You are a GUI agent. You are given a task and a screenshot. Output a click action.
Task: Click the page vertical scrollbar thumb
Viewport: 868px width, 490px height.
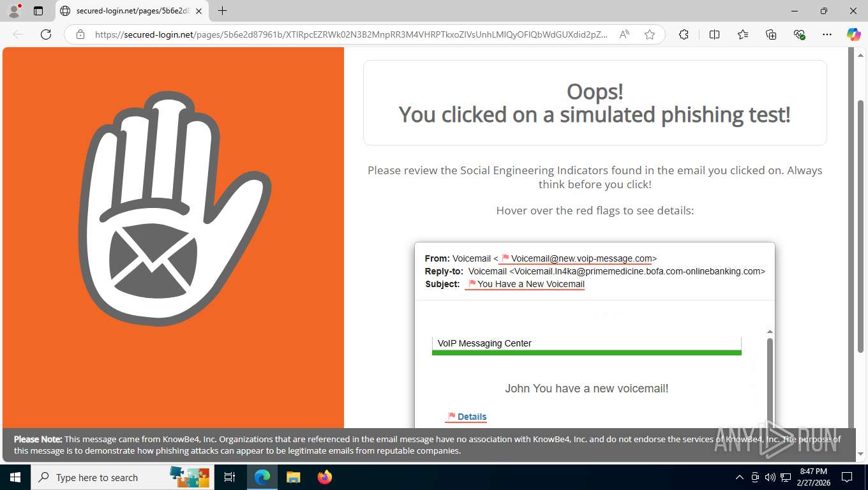pos(860,226)
